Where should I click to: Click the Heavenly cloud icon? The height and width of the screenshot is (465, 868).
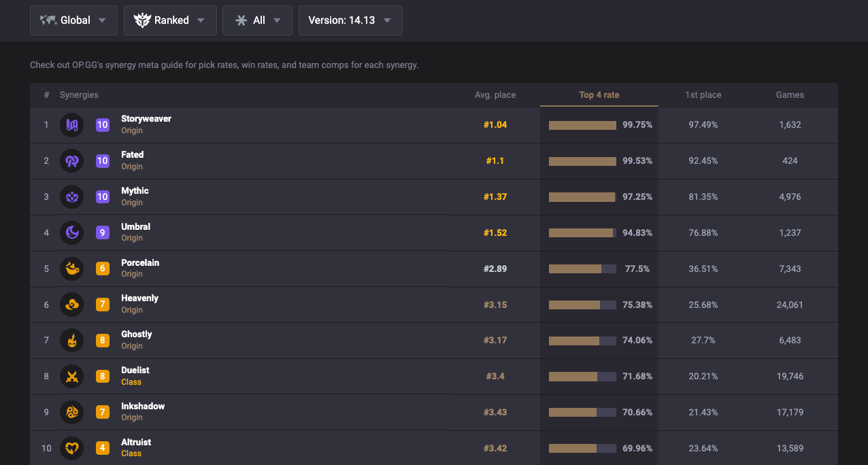[72, 305]
